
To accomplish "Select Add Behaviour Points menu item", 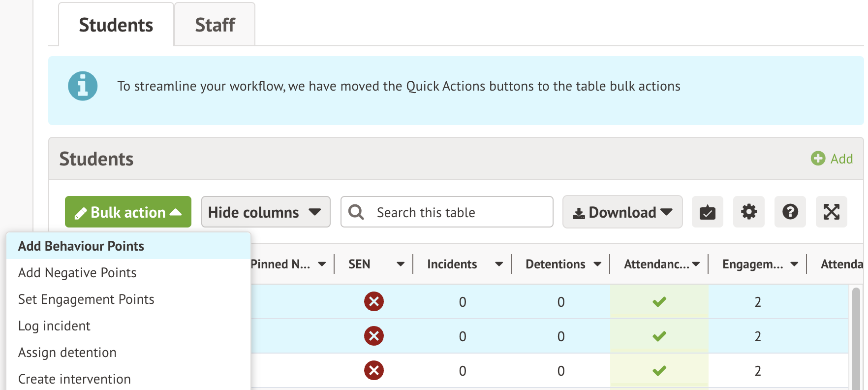I will 81,246.
